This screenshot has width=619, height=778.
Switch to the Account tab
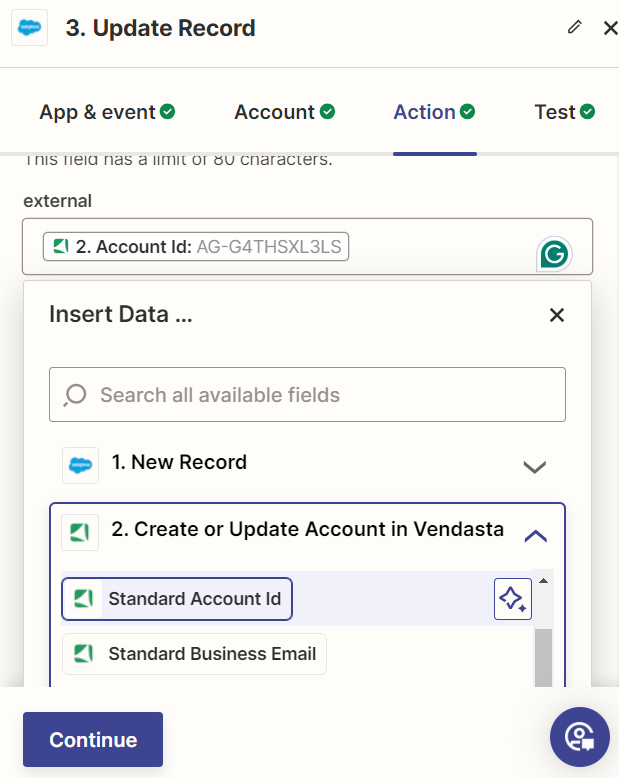click(x=284, y=112)
